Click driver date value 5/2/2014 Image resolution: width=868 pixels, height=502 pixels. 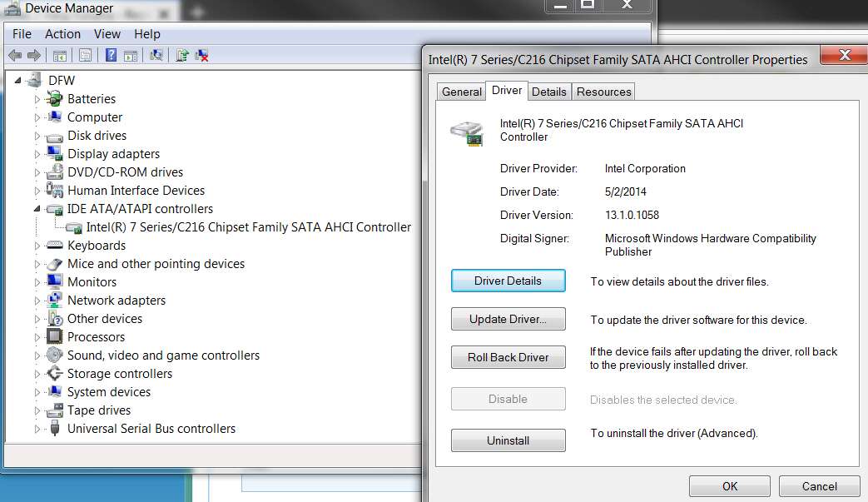pos(625,191)
